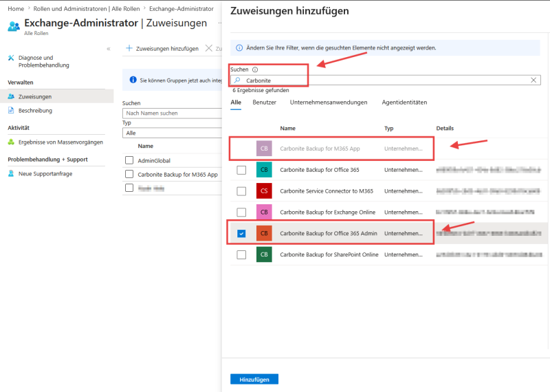The image size is (550, 392).
Task: Click the Carbonite Backup for Exchange Online name
Action: [x=328, y=212]
